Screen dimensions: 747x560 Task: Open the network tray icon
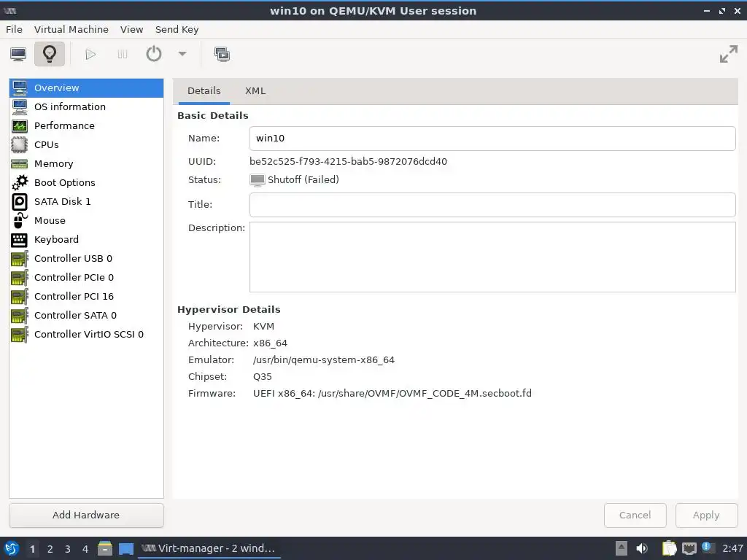coord(689,548)
